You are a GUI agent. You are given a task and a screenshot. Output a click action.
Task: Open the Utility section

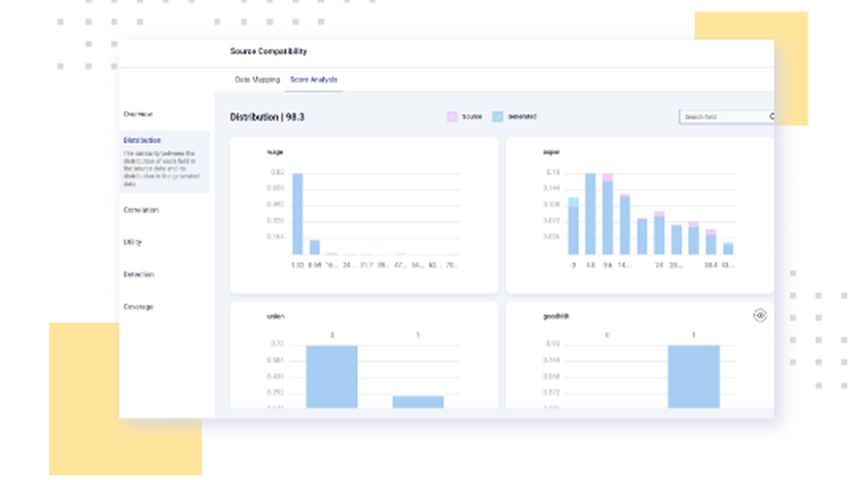(x=132, y=242)
